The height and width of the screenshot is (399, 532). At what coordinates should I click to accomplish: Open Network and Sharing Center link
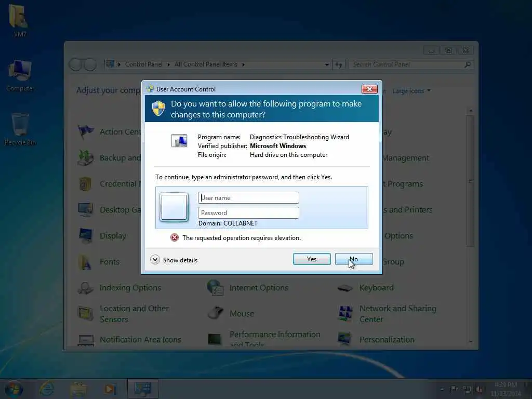(397, 314)
